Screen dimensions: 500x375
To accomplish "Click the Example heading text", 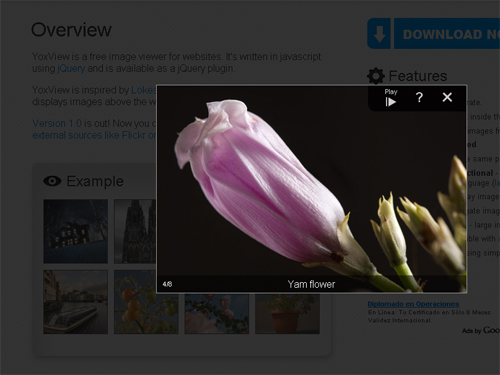I will point(95,181).
